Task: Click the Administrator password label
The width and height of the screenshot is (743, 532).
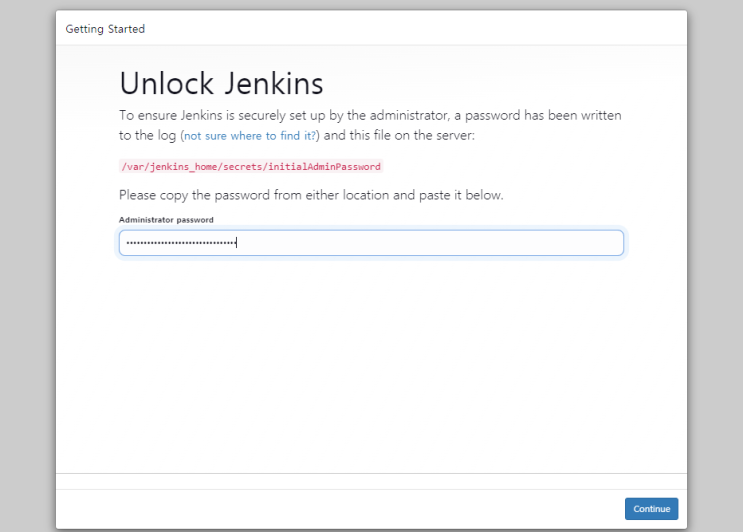Action: tap(166, 220)
